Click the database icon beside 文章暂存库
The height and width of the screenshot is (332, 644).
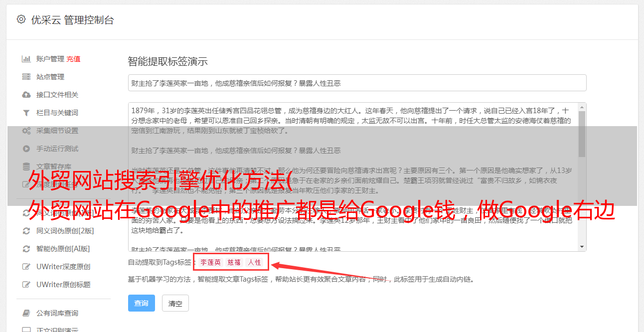click(26, 166)
